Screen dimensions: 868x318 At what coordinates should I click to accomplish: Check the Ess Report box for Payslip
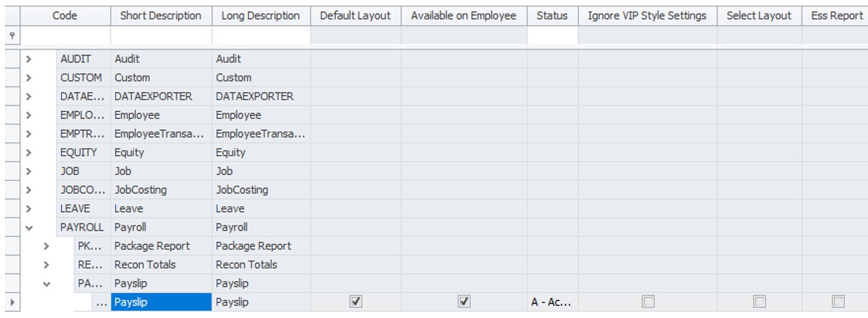point(837,302)
